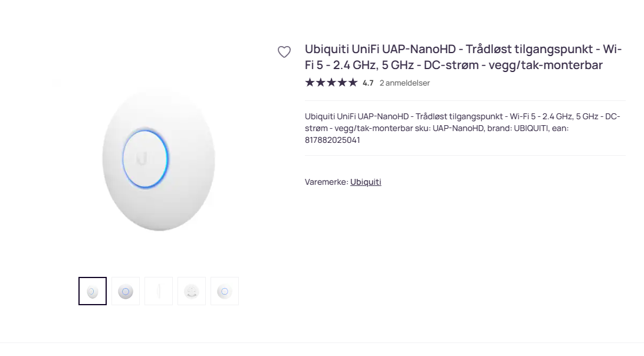
Task: View the side profile thumbnail image
Action: tap(159, 291)
